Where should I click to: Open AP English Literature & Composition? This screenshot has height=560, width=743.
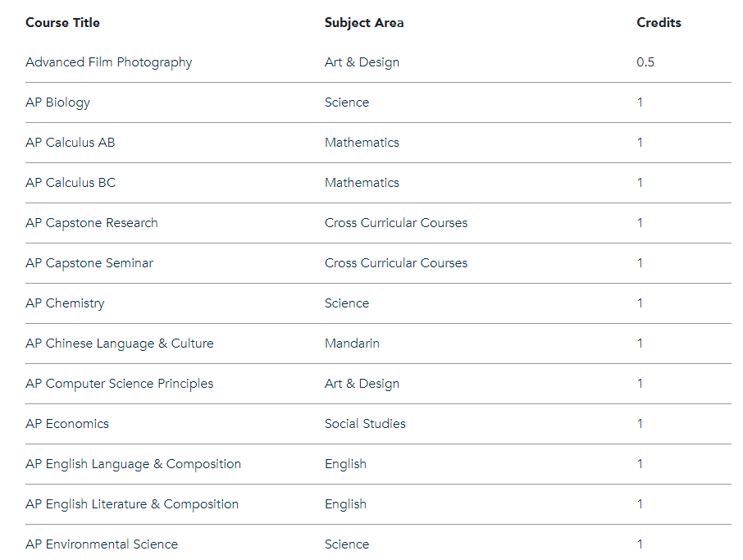(131, 504)
